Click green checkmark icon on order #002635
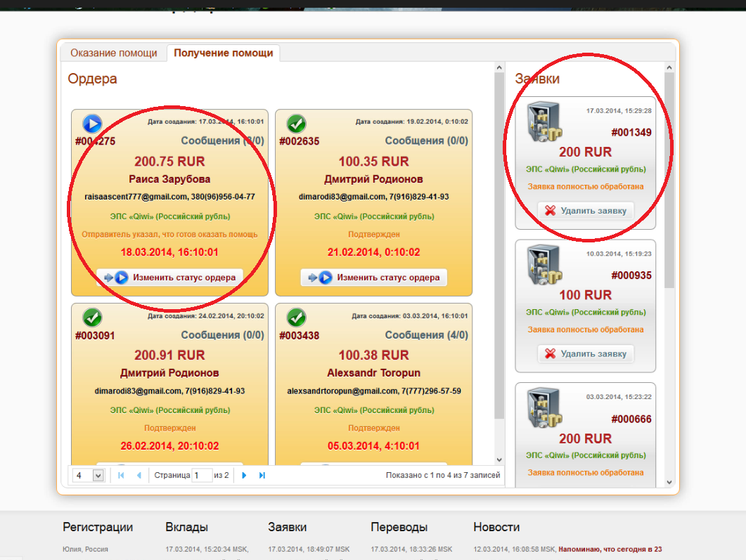This screenshot has height=560, width=746. coord(296,124)
